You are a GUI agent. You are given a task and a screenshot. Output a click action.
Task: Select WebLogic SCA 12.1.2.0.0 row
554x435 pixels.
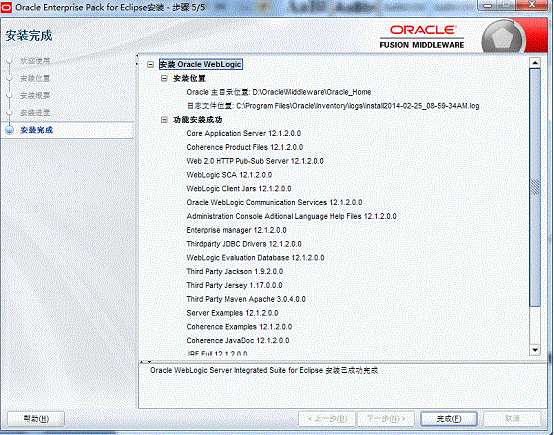coord(229,175)
